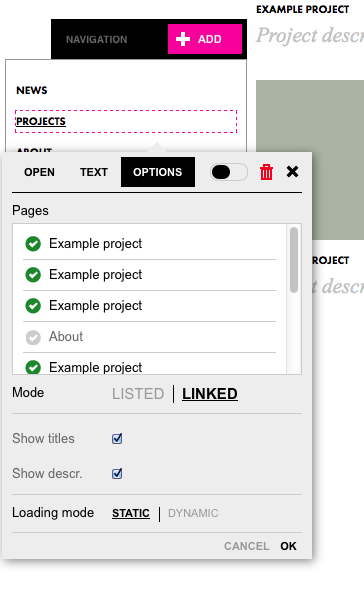364x601 pixels.
Task: Uncheck the Show descr. checkbox
Action: (x=117, y=474)
